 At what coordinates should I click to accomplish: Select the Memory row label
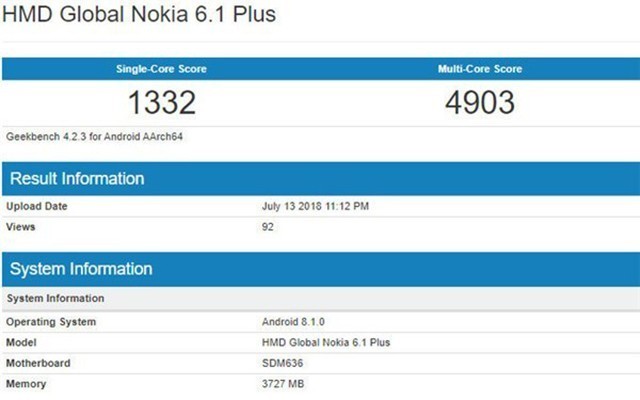point(26,383)
